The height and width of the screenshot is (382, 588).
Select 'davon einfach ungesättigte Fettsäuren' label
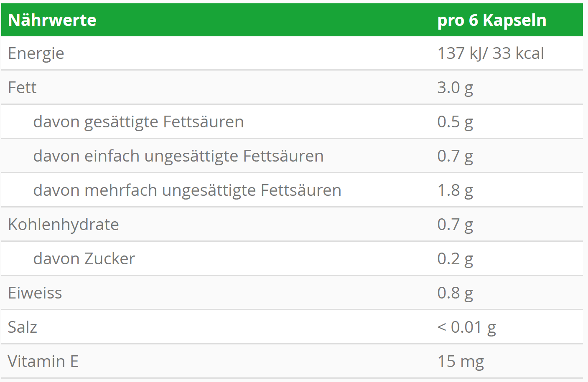coord(178,156)
